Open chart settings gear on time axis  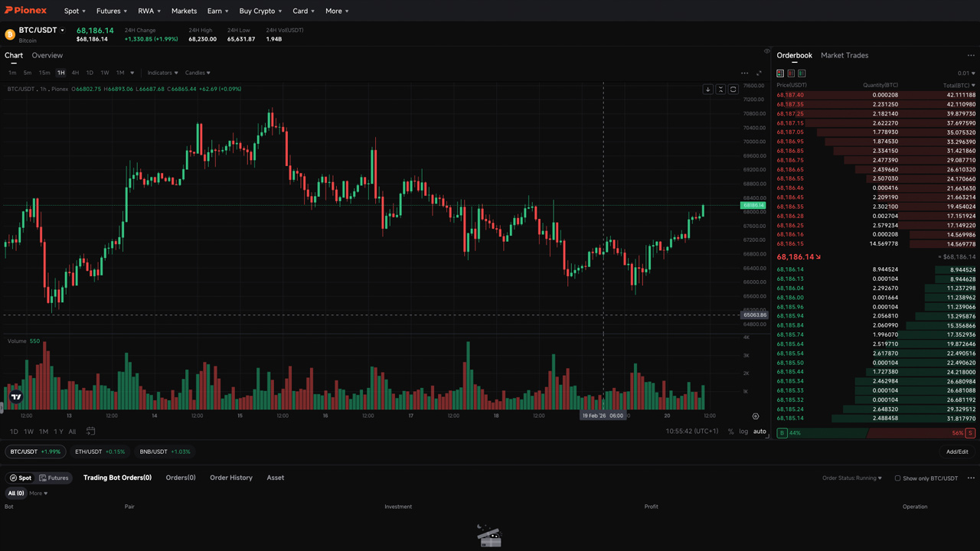[x=755, y=416]
